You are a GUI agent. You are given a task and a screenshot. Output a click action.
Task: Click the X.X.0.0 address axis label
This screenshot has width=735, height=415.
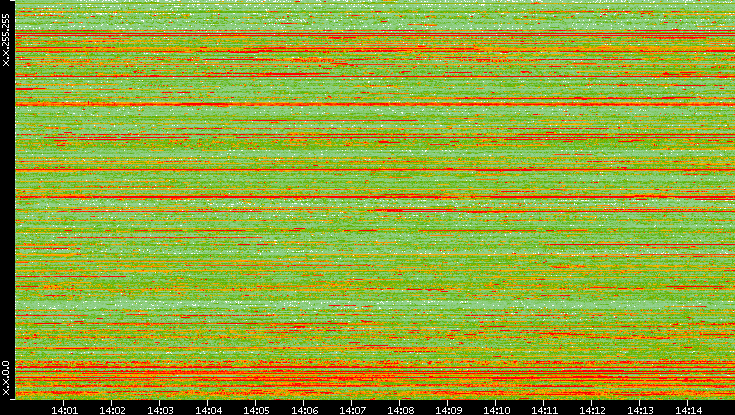tap(6, 378)
